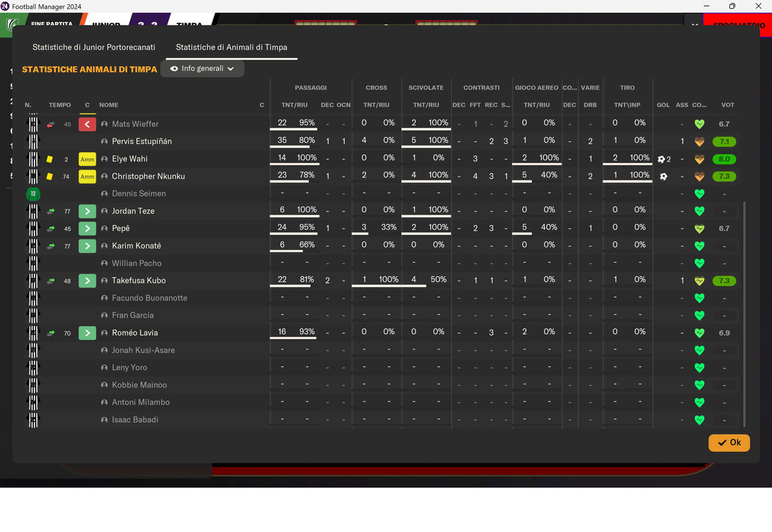
Task: Click Elye Wahi's yellow card icon
Action: click(50, 159)
